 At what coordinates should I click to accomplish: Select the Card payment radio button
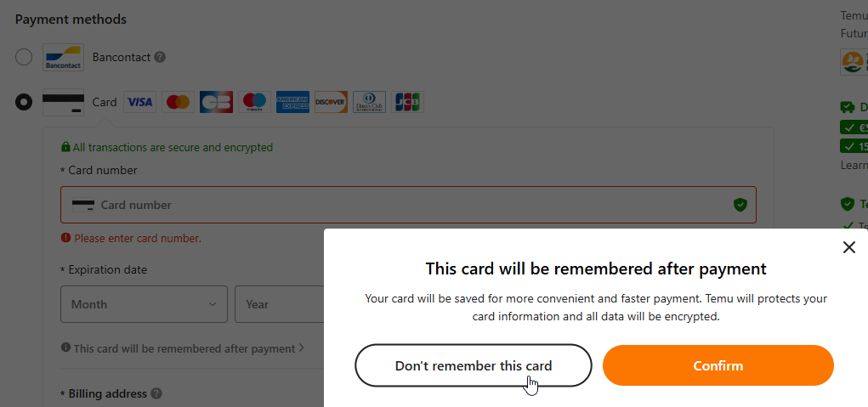coord(24,102)
